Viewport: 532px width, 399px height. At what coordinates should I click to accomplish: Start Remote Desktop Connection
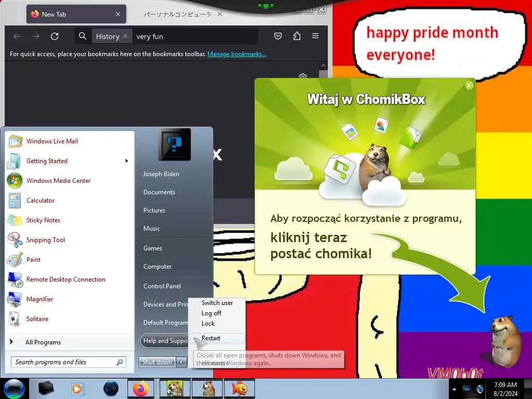(x=66, y=279)
